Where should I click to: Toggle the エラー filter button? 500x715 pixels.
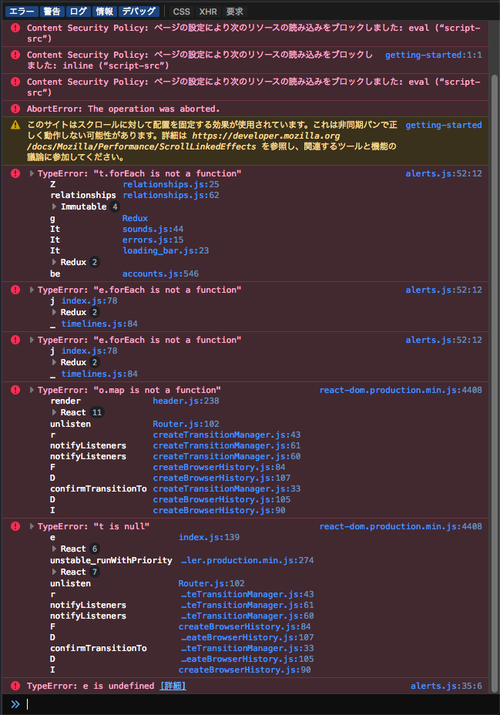21,11
